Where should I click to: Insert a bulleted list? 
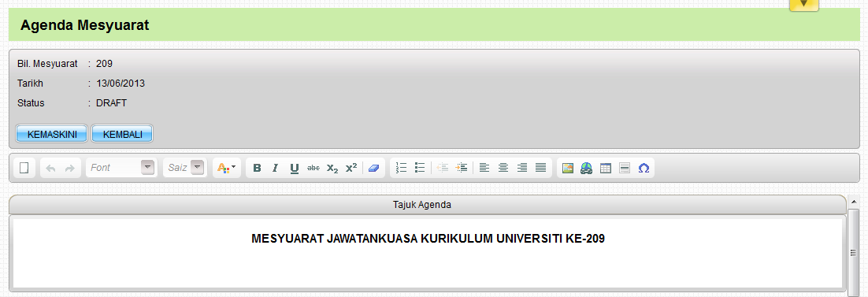pos(420,167)
